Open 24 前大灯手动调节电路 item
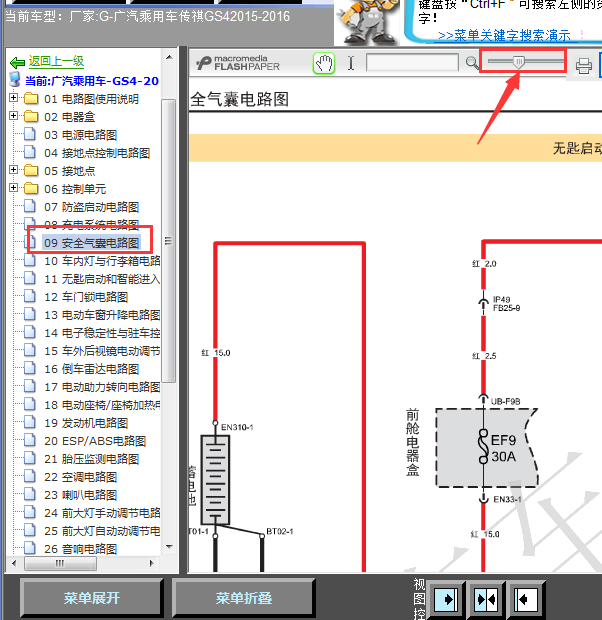Screen dimensions: 602x620 102,513
